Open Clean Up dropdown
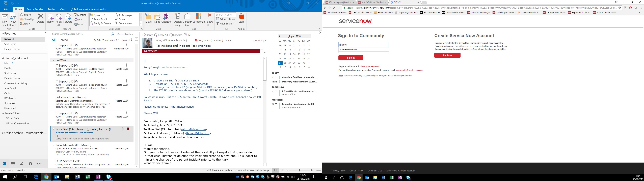Image resolution: width=644 pixels, height=181 pixels. coord(27,19)
